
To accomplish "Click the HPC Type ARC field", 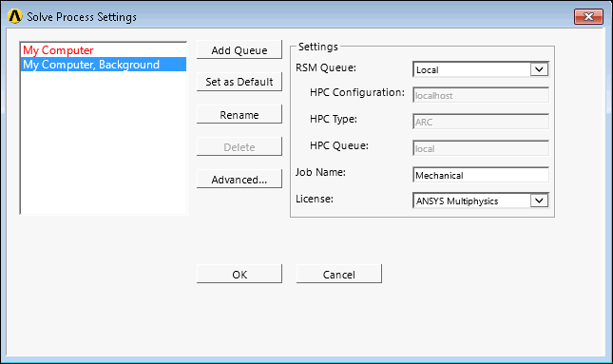I will coord(481,122).
